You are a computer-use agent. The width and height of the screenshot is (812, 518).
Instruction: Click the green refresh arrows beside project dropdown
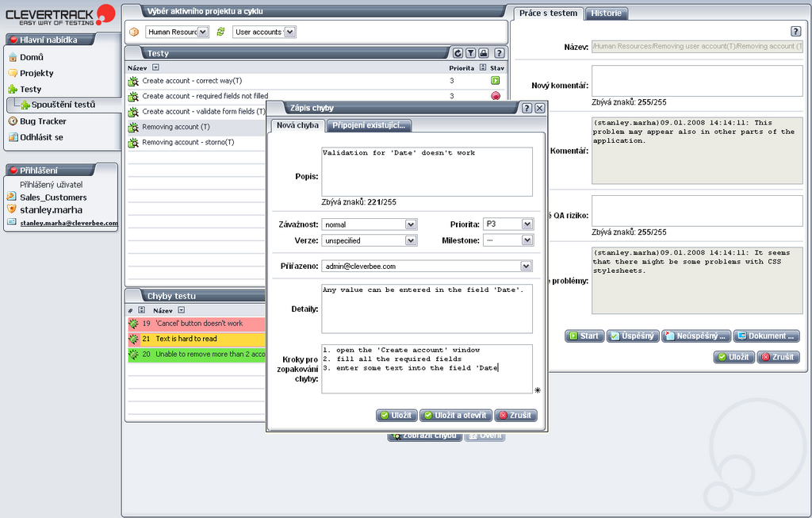220,32
